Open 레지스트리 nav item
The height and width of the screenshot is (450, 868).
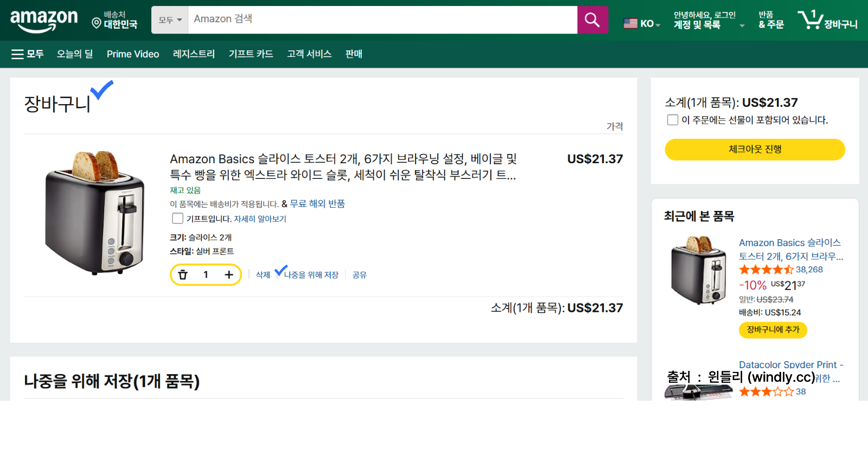[194, 54]
